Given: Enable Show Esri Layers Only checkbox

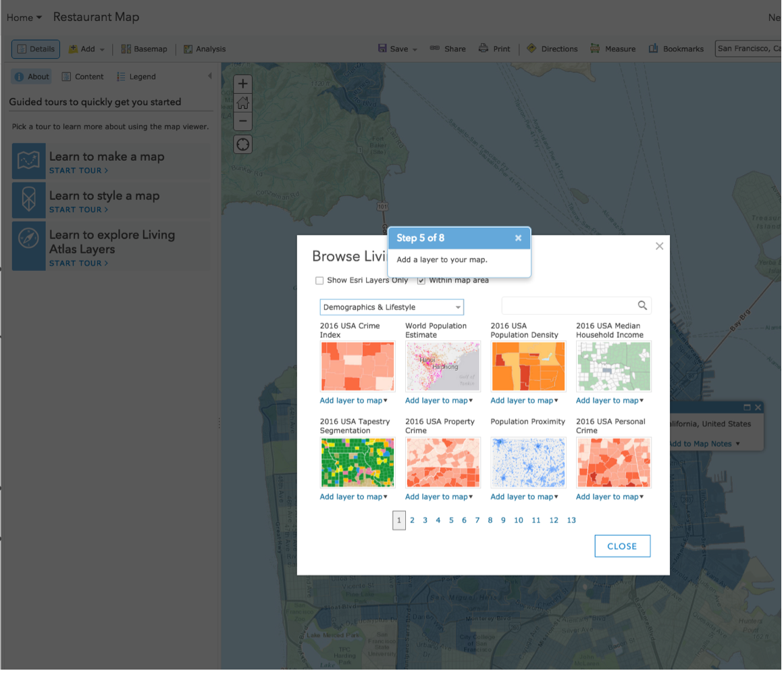Looking at the screenshot, I should [x=319, y=280].
